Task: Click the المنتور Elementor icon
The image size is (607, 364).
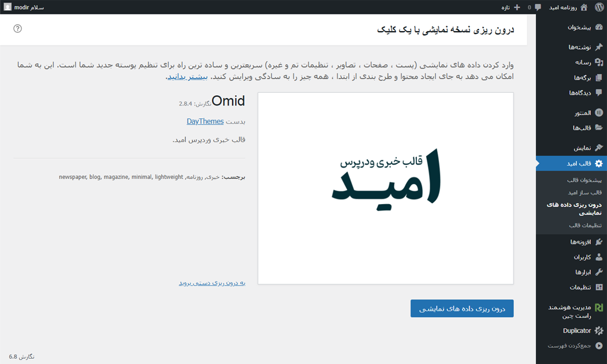Action: click(599, 112)
